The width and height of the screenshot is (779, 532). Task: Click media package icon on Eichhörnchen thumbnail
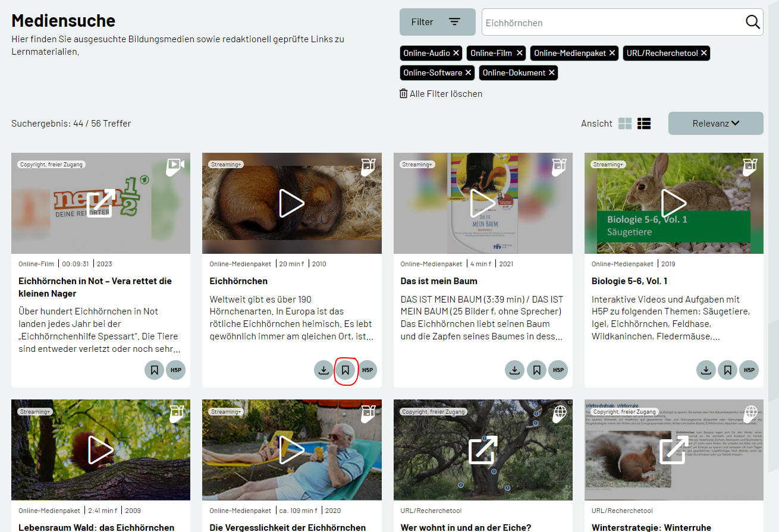[368, 166]
